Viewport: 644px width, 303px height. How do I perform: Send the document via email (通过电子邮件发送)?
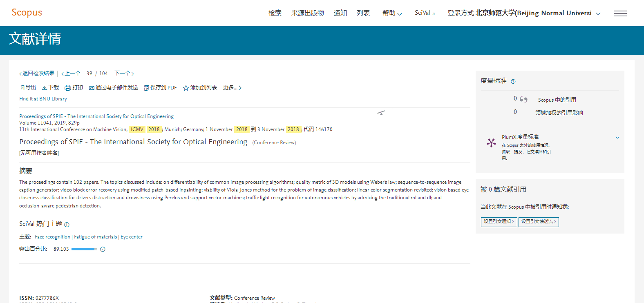pos(114,88)
